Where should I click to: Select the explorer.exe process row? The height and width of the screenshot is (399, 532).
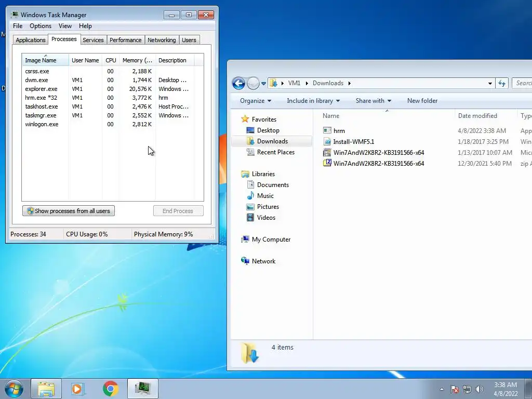click(x=108, y=89)
